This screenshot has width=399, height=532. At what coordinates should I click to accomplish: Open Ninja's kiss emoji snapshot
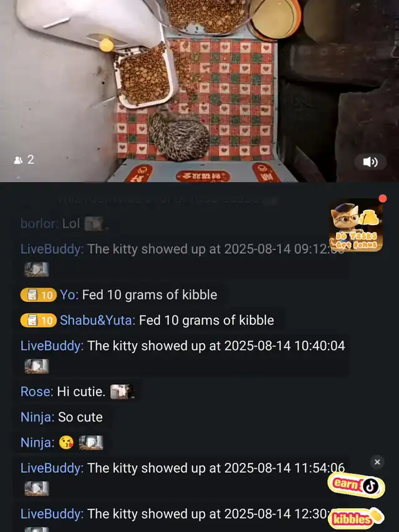[x=91, y=443]
